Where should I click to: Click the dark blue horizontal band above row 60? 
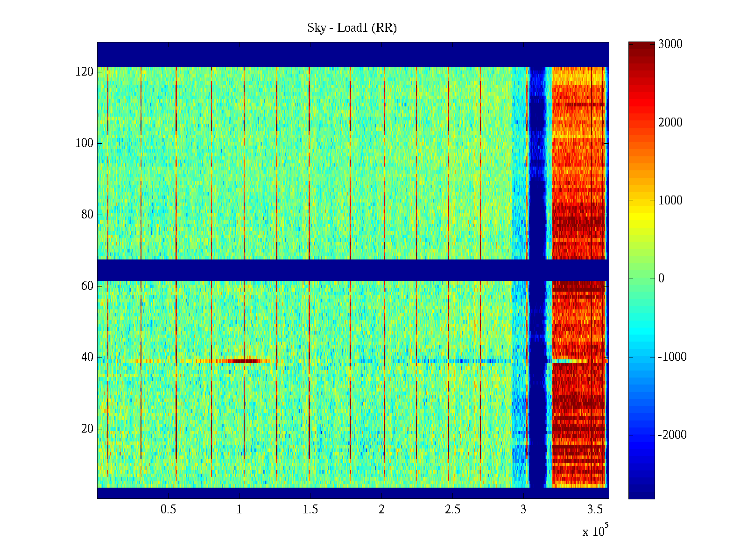pyautogui.click(x=327, y=270)
